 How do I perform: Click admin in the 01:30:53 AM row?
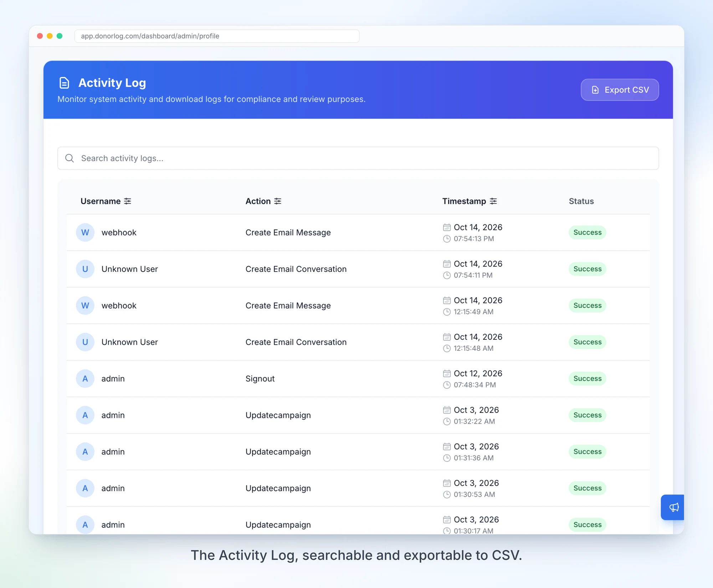pos(113,488)
